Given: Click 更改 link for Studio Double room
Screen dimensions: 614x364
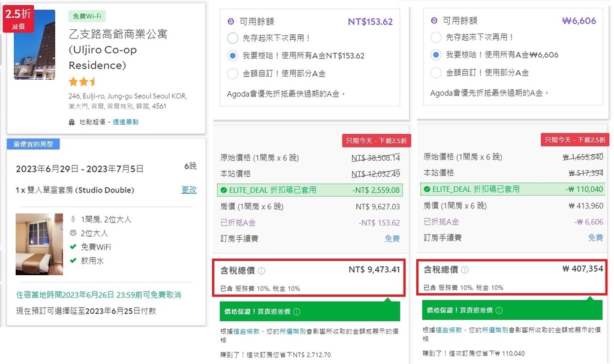Looking at the screenshot, I should coord(189,189).
